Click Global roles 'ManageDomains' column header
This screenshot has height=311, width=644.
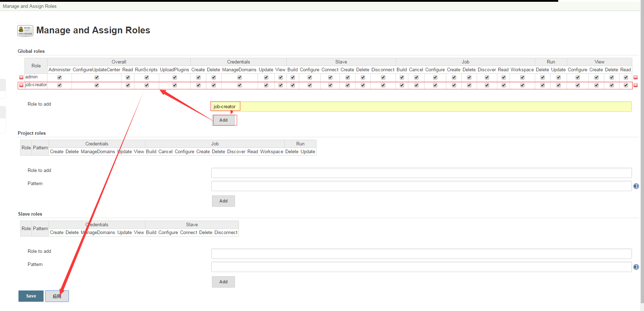[239, 70]
